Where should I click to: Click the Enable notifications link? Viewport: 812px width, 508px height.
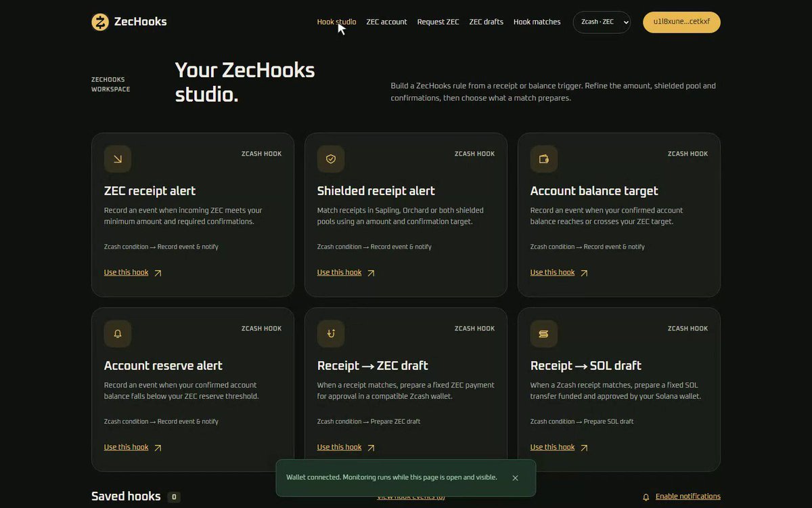pyautogui.click(x=687, y=496)
